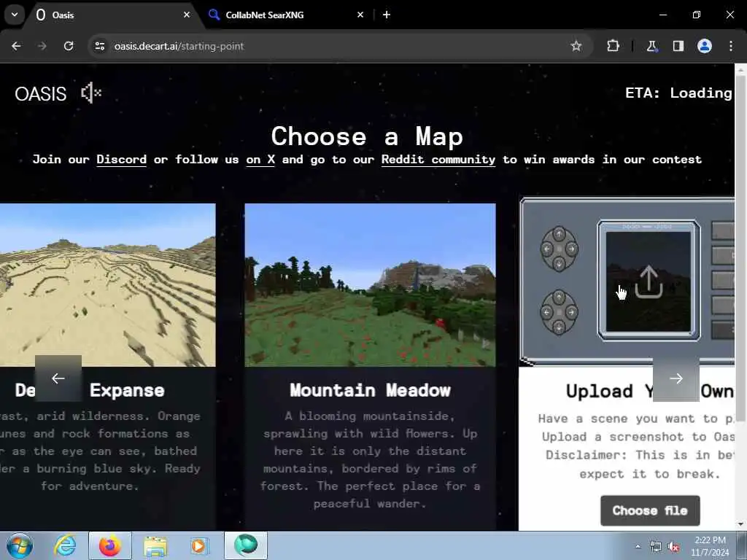Image resolution: width=747 pixels, height=560 pixels.
Task: Open the clock showing 2:22 PM
Action: point(710,546)
